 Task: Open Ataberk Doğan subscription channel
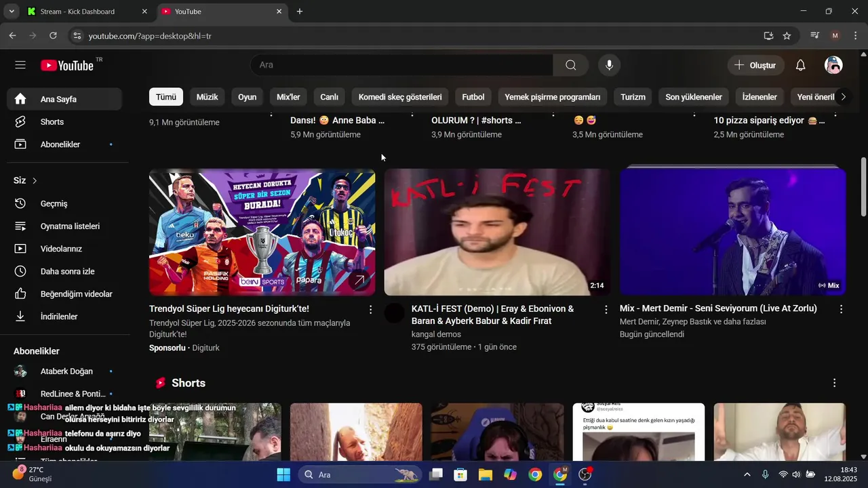65,371
